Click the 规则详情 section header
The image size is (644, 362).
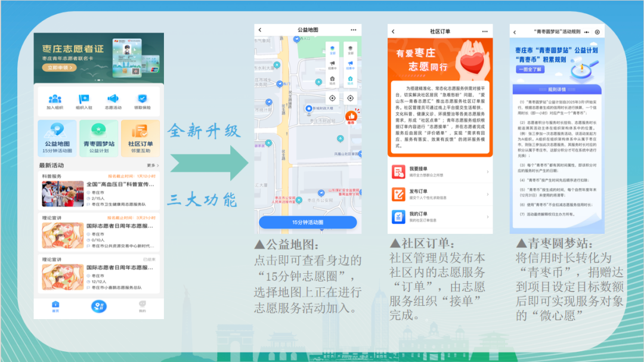click(557, 89)
